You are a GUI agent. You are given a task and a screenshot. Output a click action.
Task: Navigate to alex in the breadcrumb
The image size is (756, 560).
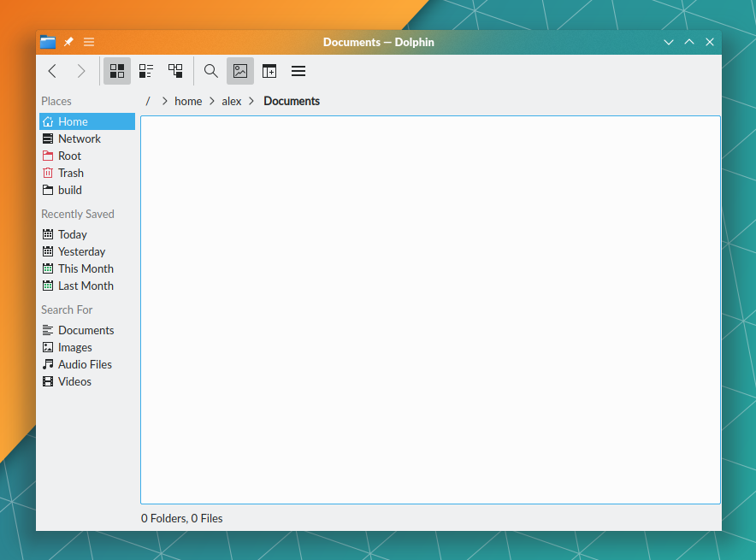(x=232, y=101)
